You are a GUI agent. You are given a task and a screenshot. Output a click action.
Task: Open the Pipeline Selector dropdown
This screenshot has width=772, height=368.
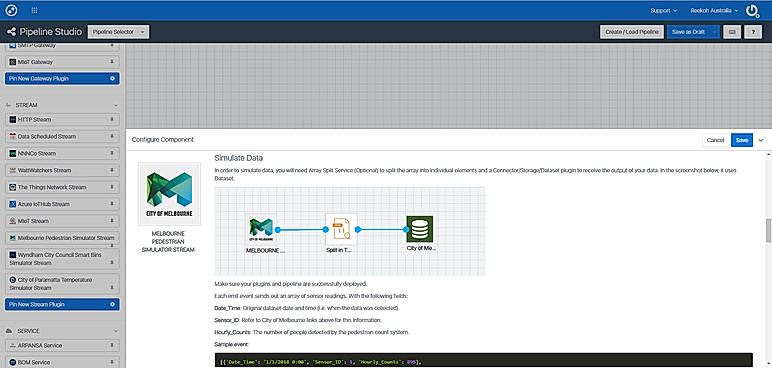(118, 32)
